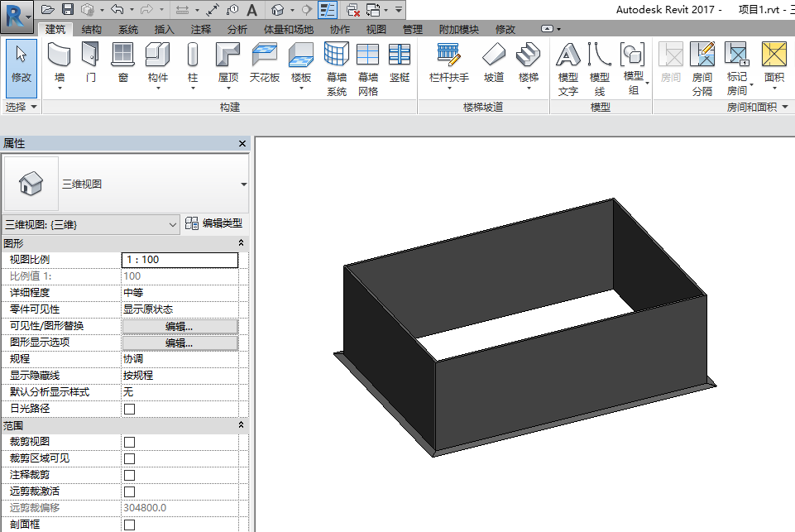Click 编辑... button for 可见性/图形替换

(x=180, y=326)
